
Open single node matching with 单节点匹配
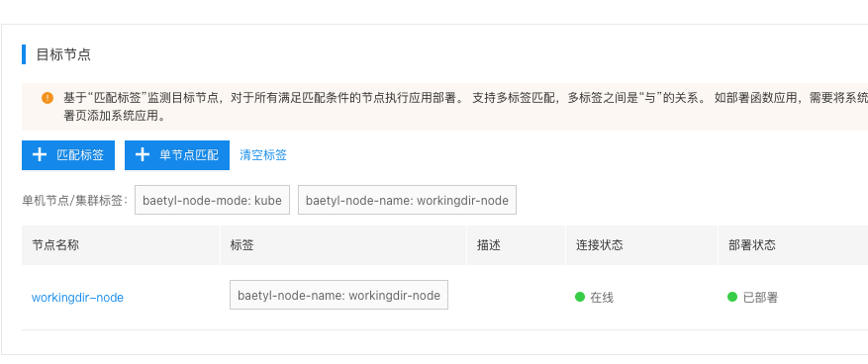(x=177, y=155)
